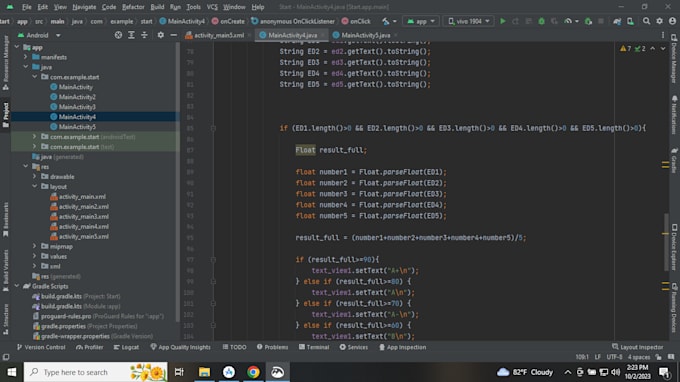Click the Debug app bug icon
680x382 pixels.
541,21
